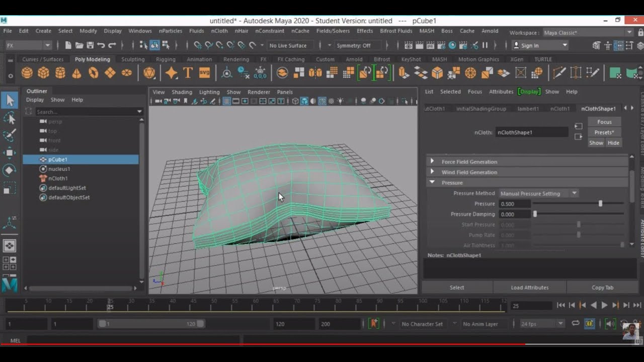644x362 pixels.
Task: Click the Copy Tab button
Action: [x=602, y=288]
